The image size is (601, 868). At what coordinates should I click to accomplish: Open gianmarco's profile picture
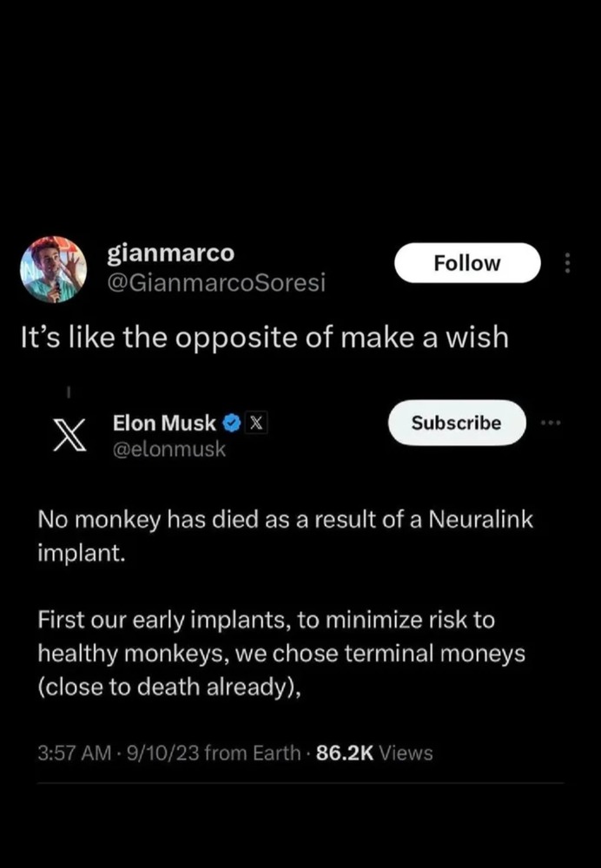[53, 269]
